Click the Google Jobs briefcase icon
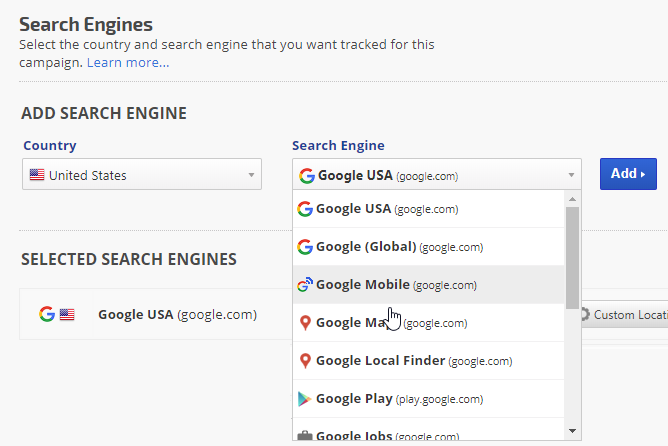This screenshot has height=446, width=668. [x=305, y=436]
